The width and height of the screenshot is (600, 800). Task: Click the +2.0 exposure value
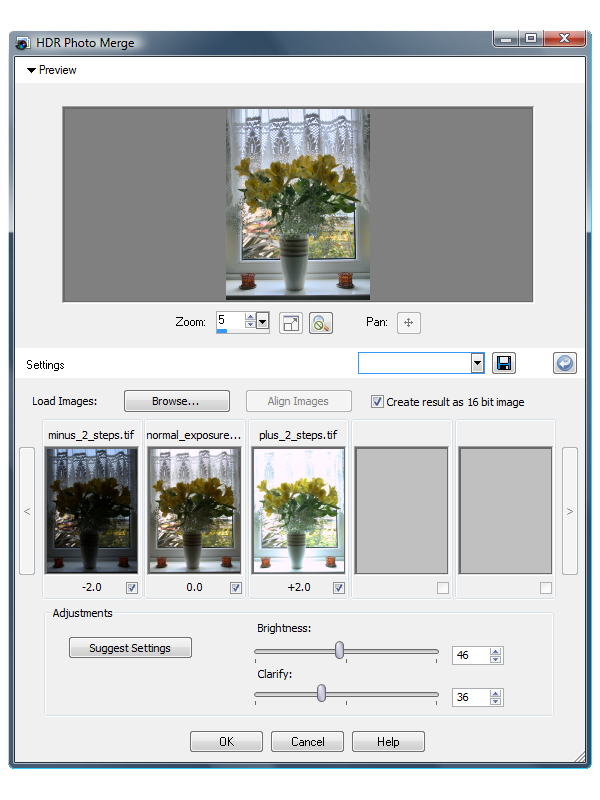click(299, 587)
